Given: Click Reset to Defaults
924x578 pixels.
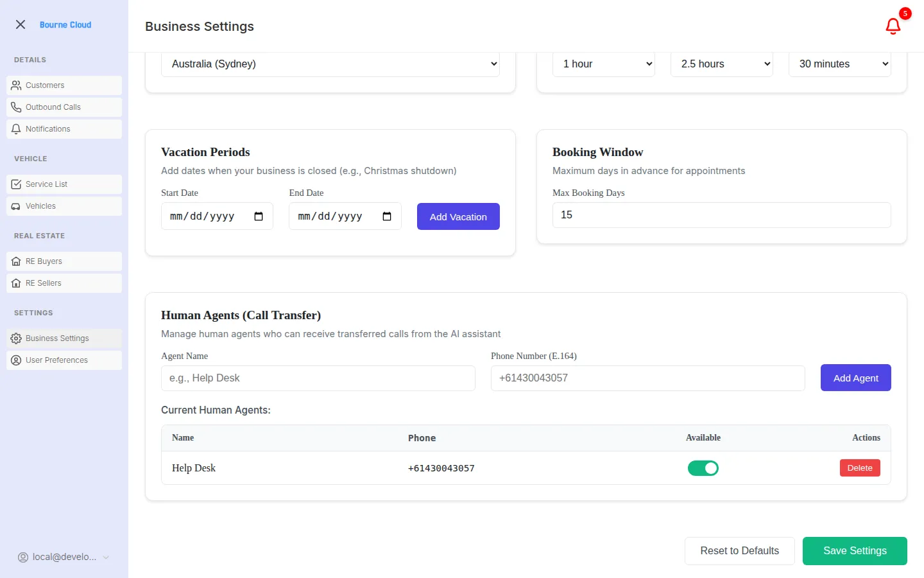Looking at the screenshot, I should 740,551.
